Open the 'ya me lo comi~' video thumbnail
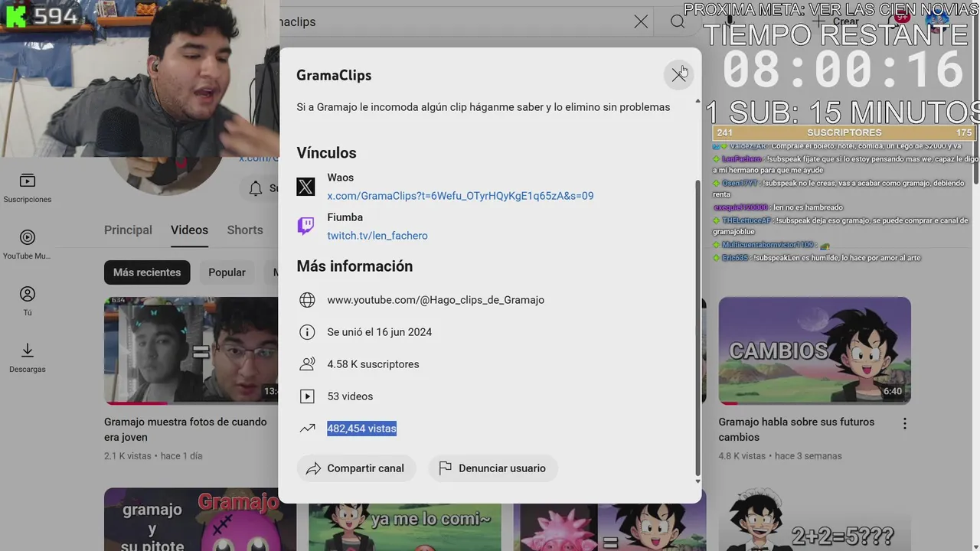 404,527
